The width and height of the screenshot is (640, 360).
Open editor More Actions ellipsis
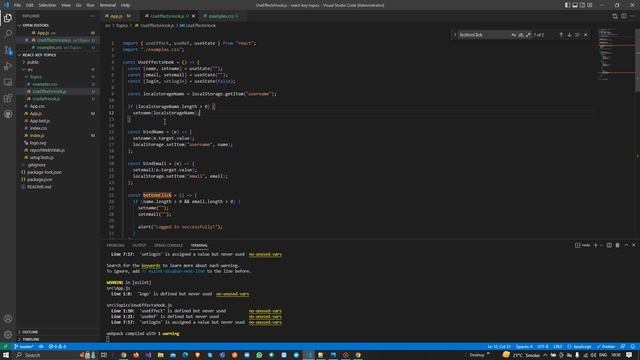tap(632, 16)
